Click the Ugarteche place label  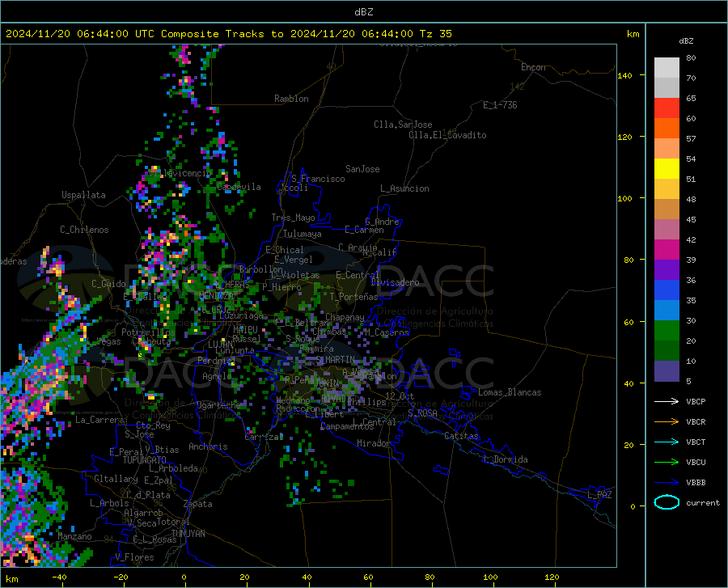218,404
